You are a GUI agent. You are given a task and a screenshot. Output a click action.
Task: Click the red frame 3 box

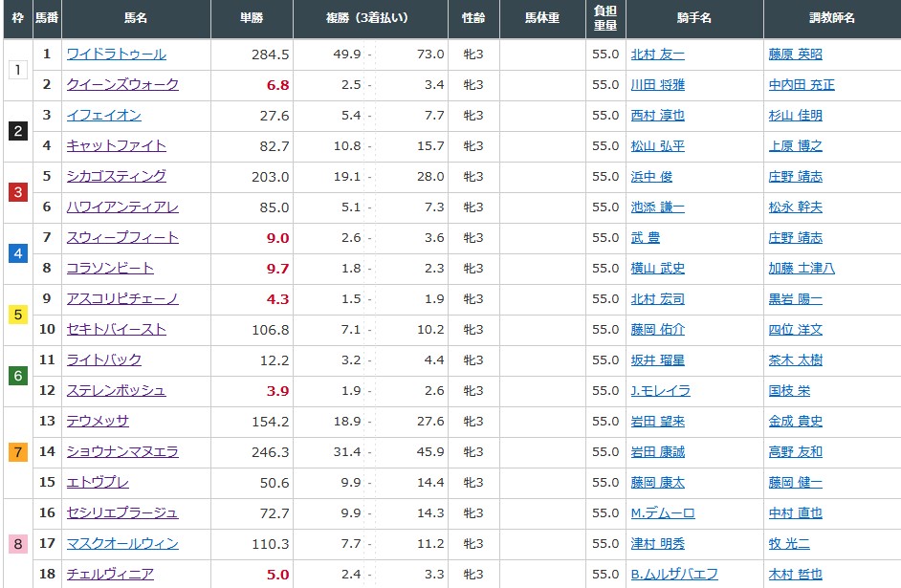(17, 192)
